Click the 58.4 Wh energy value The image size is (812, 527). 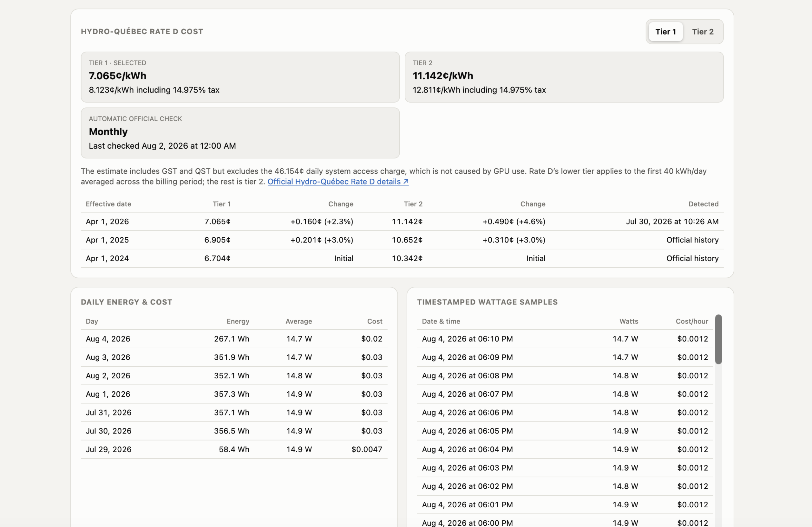(x=234, y=449)
